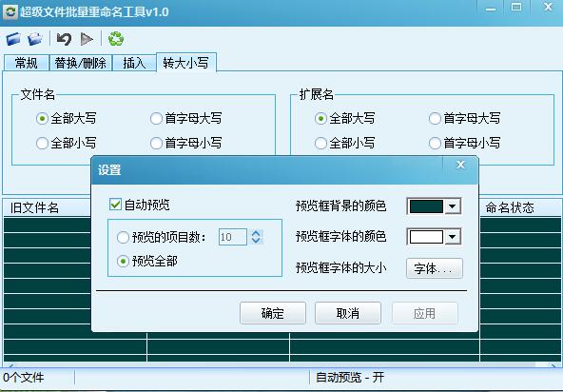The height and width of the screenshot is (392, 563).
Task: Close the 设置 dialog with X
Action: [460, 165]
